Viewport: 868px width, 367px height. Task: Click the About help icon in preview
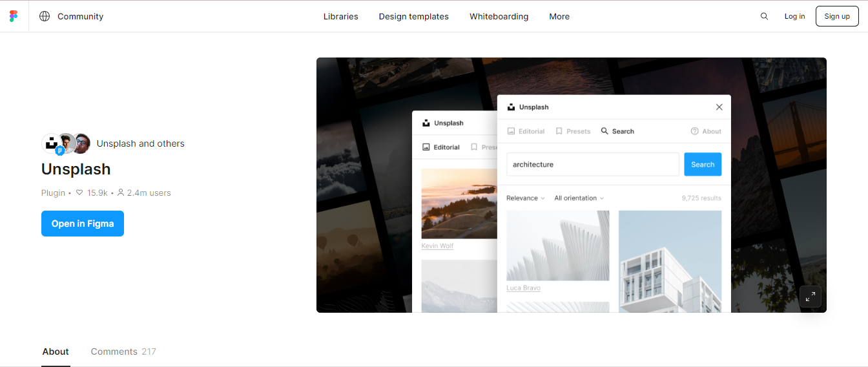click(x=695, y=131)
